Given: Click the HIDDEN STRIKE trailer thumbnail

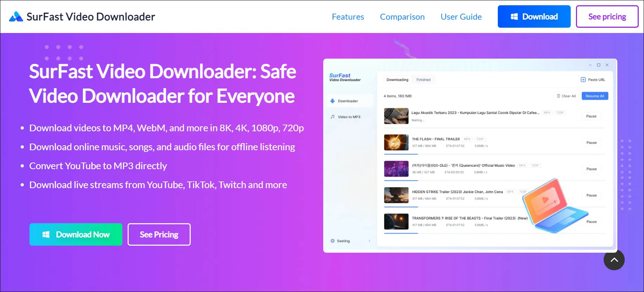Looking at the screenshot, I should (396, 195).
